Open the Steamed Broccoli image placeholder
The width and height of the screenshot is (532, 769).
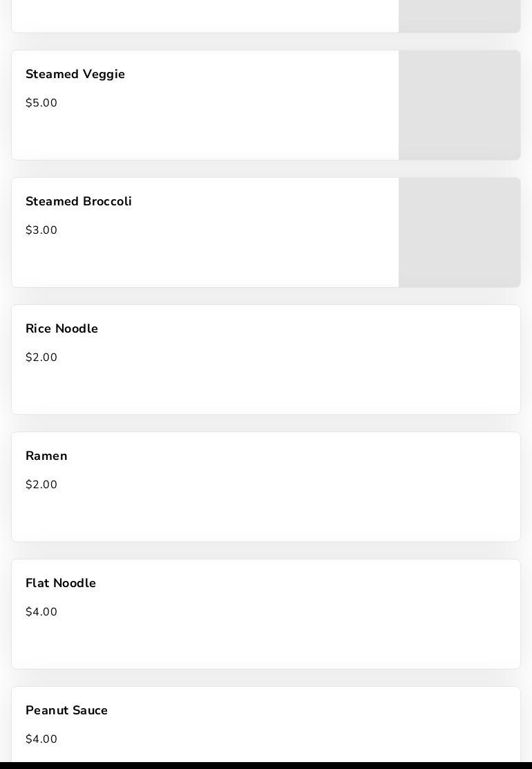coord(459,232)
